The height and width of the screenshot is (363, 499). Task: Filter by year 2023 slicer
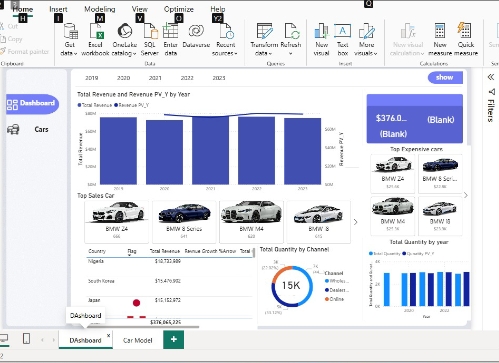[x=219, y=78]
